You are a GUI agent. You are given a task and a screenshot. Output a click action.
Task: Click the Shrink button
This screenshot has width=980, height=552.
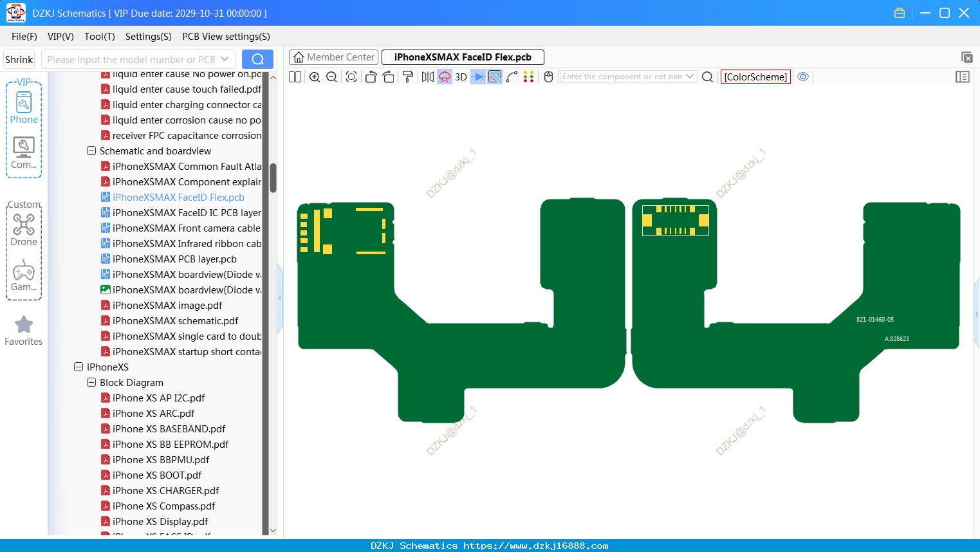pyautogui.click(x=19, y=59)
